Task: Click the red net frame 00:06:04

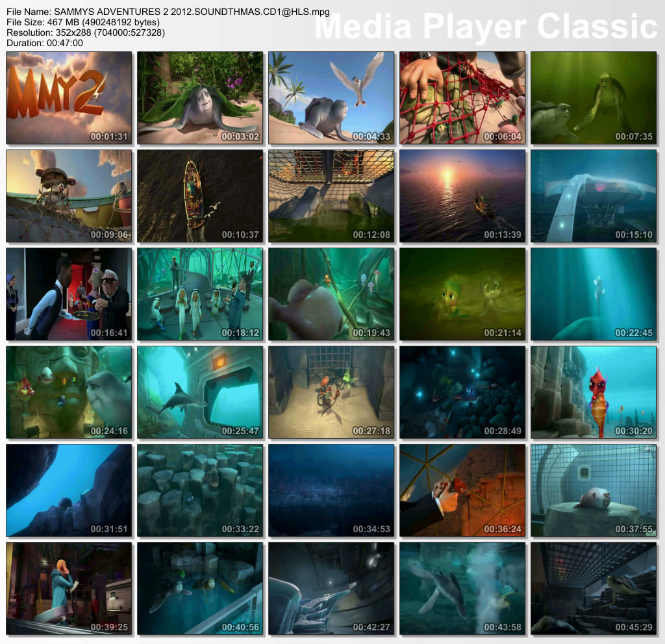Action: (x=462, y=97)
